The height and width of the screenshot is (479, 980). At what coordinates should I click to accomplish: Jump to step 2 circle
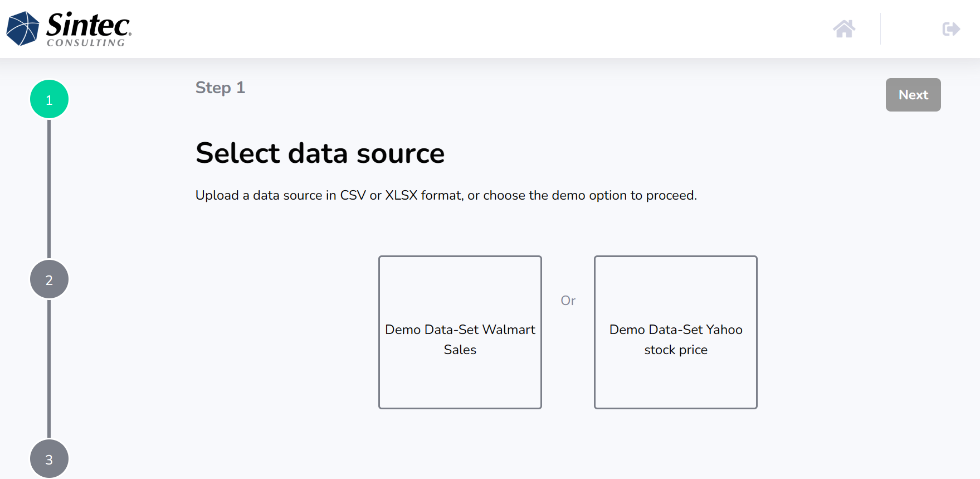click(49, 279)
